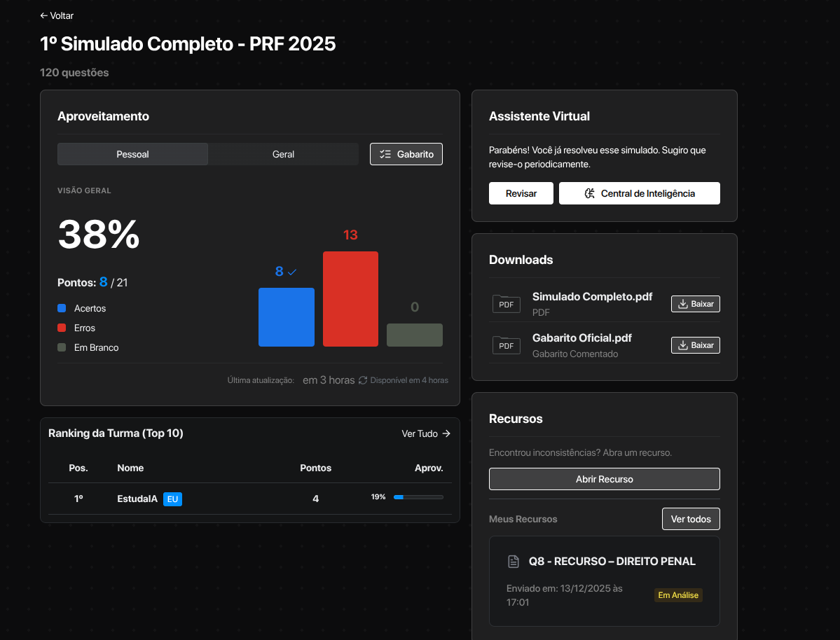Screen dimensions: 840x640
Task: Click the refresh icon beside 'Disponível em 4 horas'
Action: tap(363, 380)
